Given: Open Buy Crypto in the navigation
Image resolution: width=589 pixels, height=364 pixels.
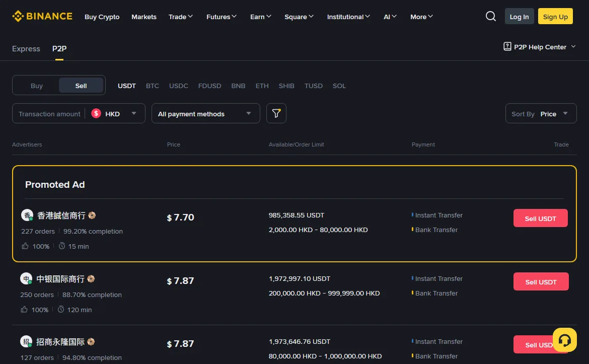Looking at the screenshot, I should (x=102, y=17).
